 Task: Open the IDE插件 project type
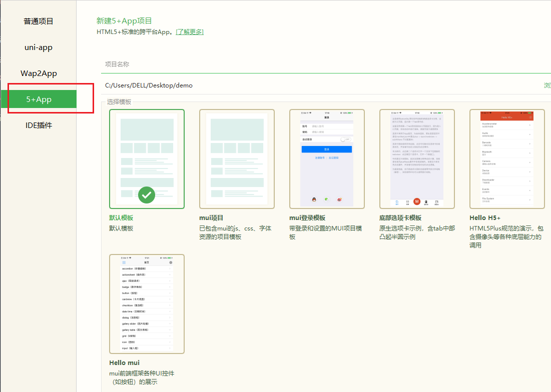39,125
